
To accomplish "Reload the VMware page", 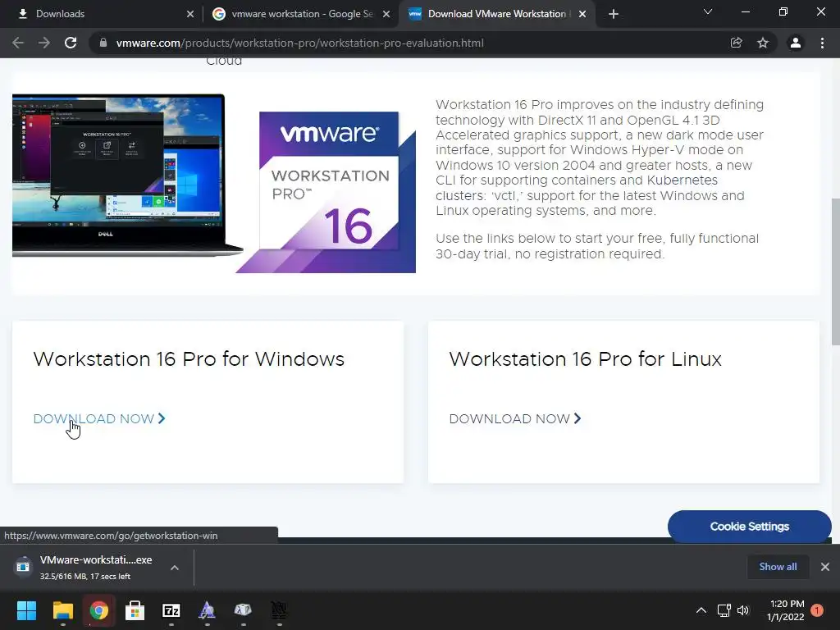I will 71,43.
